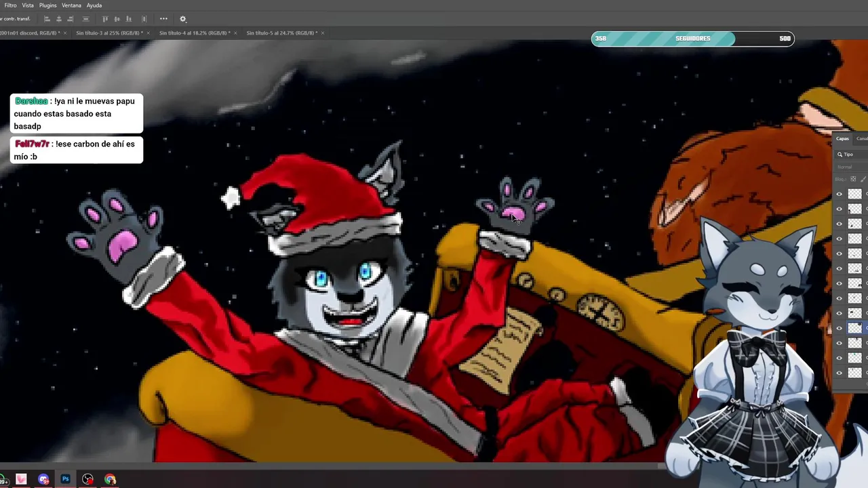Click the align bottom edges icon
This screenshot has height=488, width=868.
(x=130, y=19)
